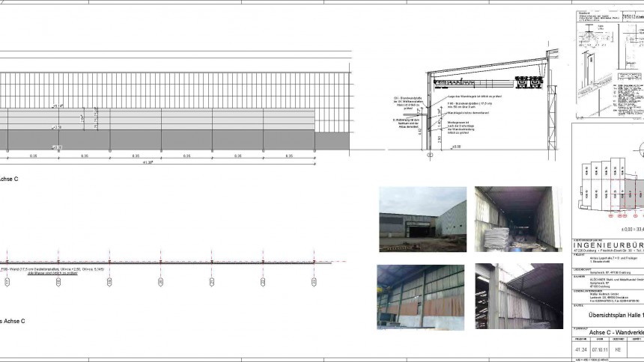Click the ±0.00 level marker in section
Image resolution: width=644 pixels, height=362 pixels.
(x=457, y=147)
